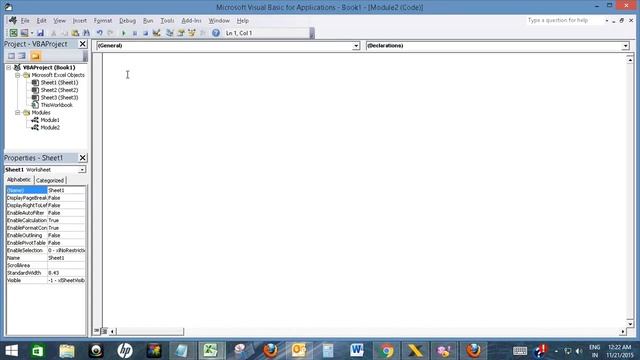Open Microsoft Word from the taskbar

coord(356,351)
